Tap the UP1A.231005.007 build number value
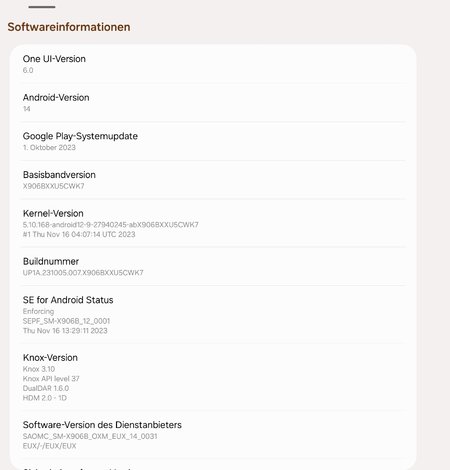The height and width of the screenshot is (470, 450). [x=83, y=273]
